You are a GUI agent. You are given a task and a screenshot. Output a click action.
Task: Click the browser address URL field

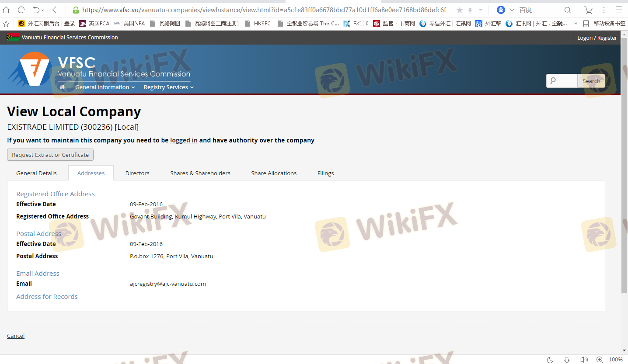[265, 10]
